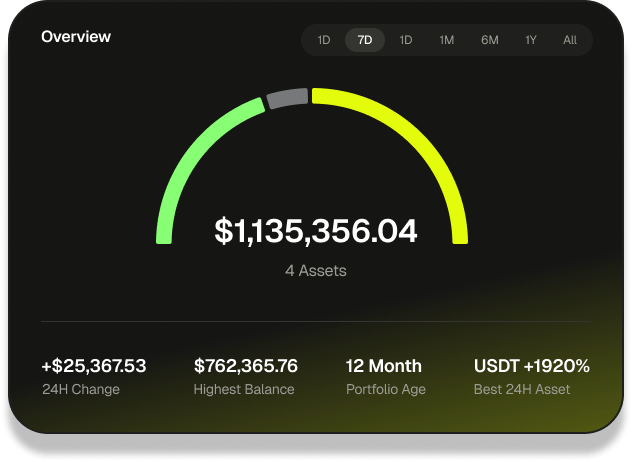The image size is (632, 462).
Task: Select the 1D tab left of 7D
Action: (324, 40)
